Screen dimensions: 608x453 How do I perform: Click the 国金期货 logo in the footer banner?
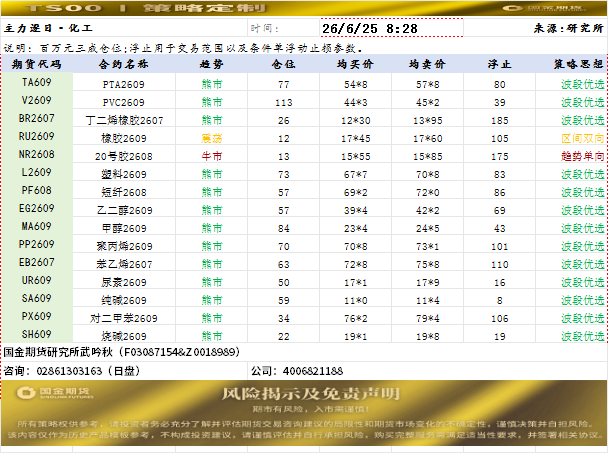(55, 393)
